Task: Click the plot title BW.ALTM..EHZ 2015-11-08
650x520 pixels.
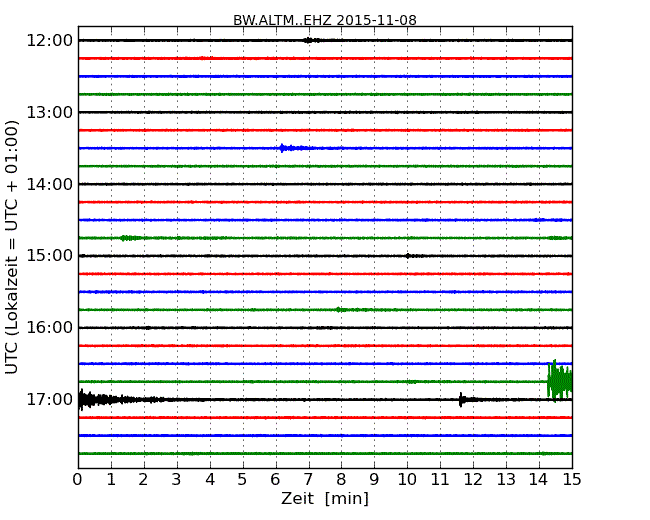Action: (x=325, y=20)
